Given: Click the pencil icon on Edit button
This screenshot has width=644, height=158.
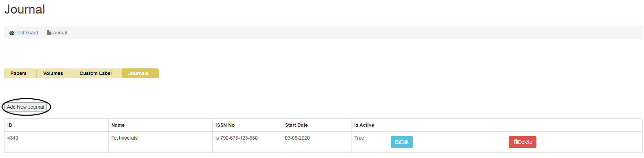Looking at the screenshot, I should (x=398, y=142).
